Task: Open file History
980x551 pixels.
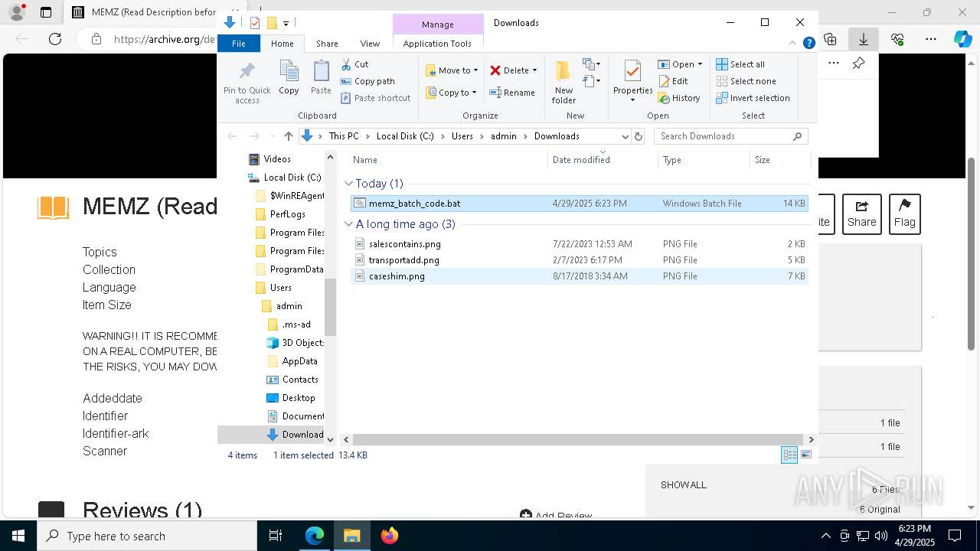Action: (x=679, y=98)
